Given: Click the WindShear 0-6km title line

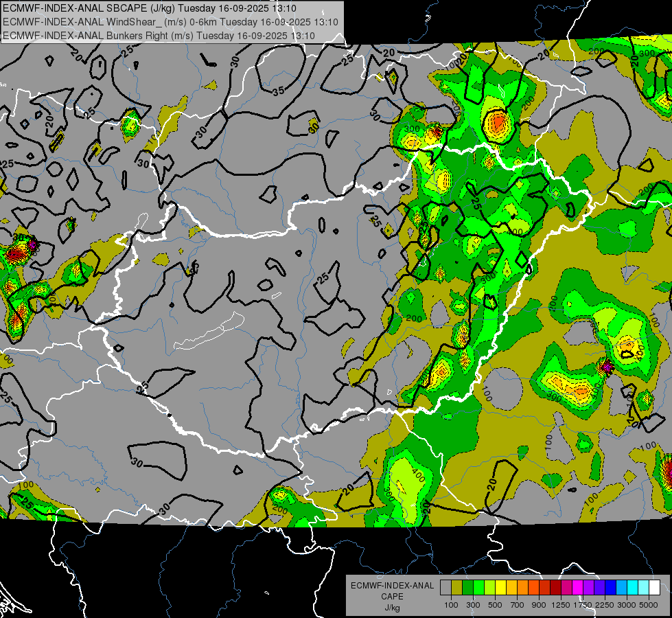Looking at the screenshot, I should click(x=170, y=22).
